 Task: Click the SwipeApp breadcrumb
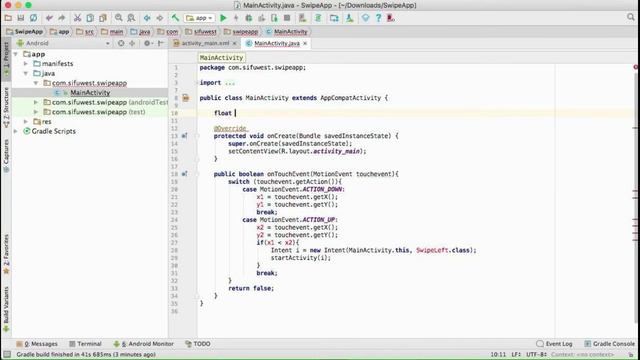point(24,31)
